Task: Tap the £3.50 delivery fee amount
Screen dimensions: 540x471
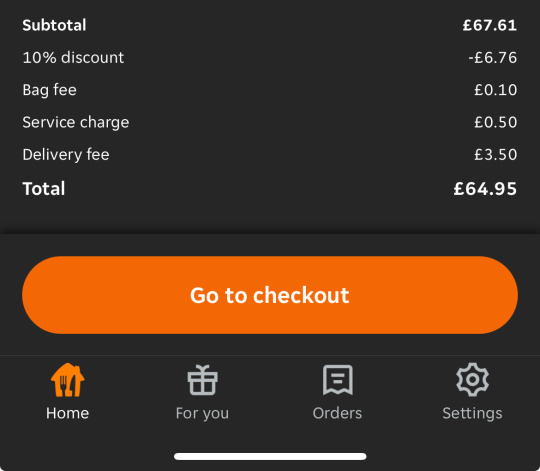Action: [x=496, y=155]
